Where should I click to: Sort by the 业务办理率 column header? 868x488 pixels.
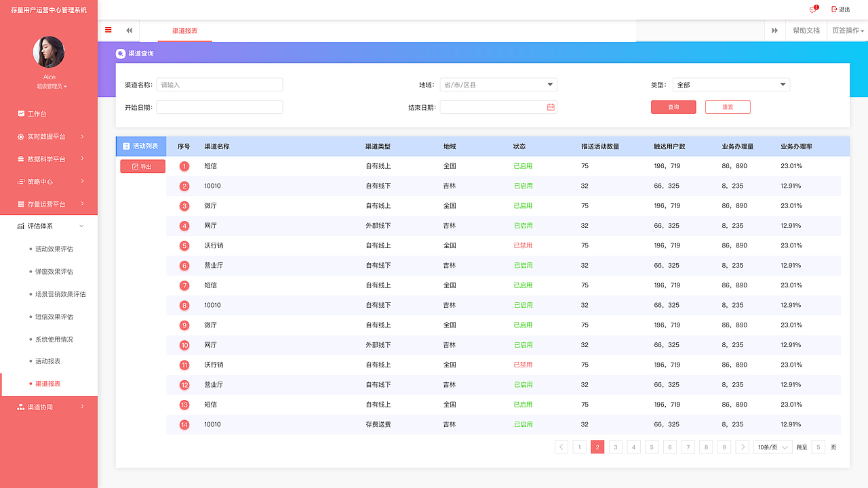click(x=796, y=146)
